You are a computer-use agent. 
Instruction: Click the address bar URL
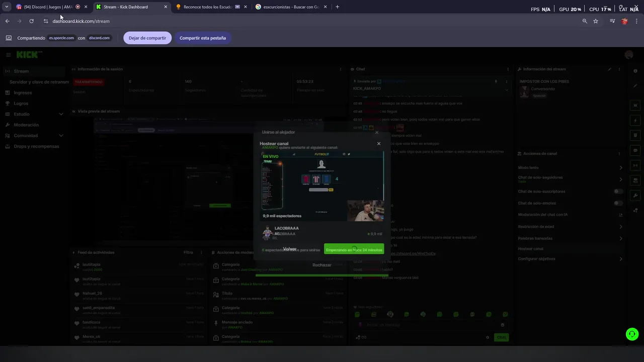click(x=81, y=21)
